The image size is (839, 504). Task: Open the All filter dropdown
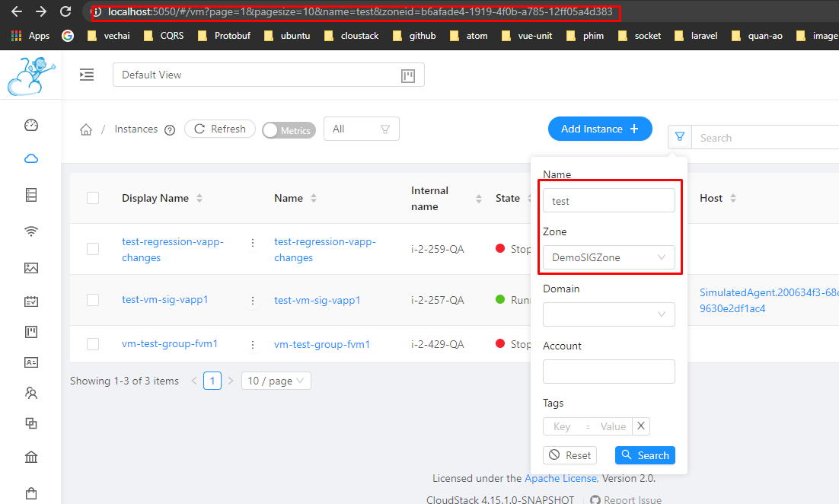(361, 129)
